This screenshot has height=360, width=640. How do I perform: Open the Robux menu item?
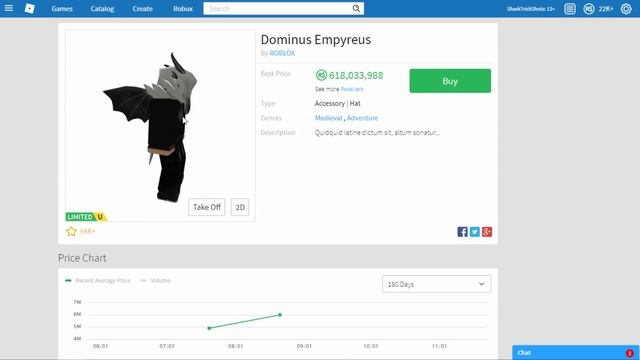(182, 9)
